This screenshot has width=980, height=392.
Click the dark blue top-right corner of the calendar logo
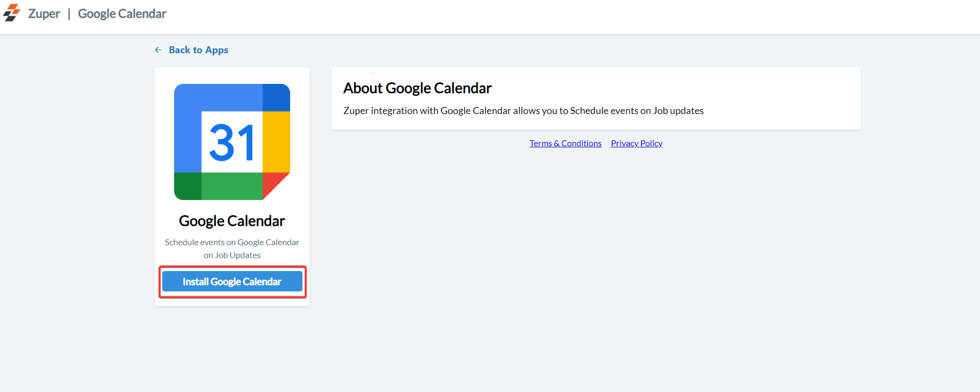point(276,97)
